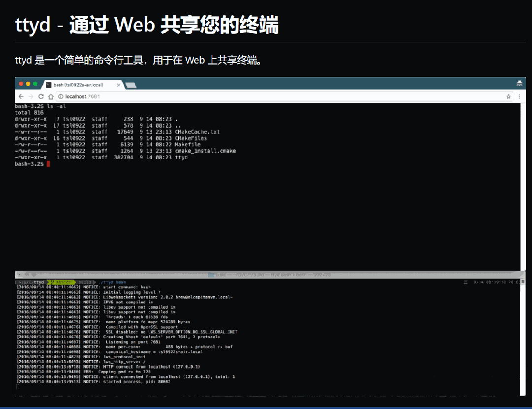Click the 'bash-3.2$ ls -al' command line

point(40,106)
